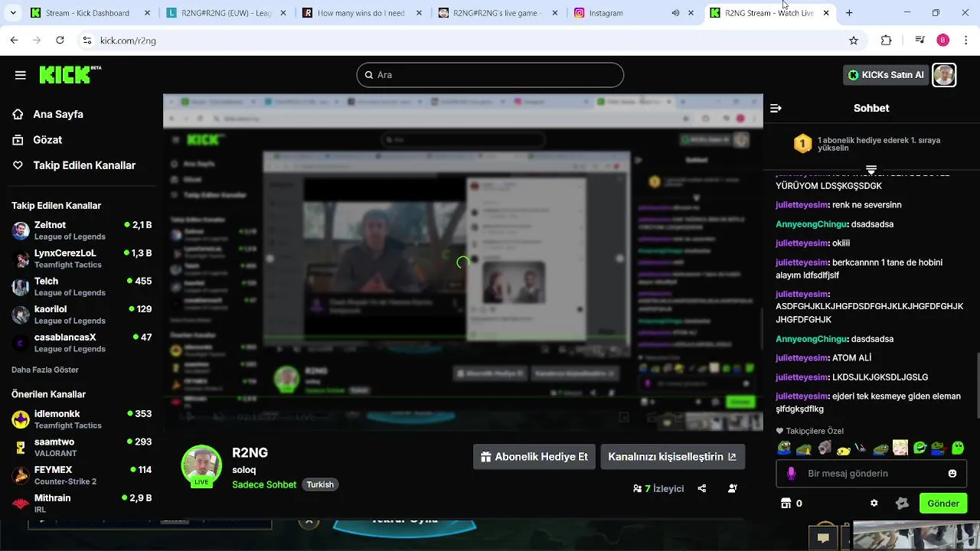
Task: Click the user-check follow icon
Action: pyautogui.click(x=733, y=488)
